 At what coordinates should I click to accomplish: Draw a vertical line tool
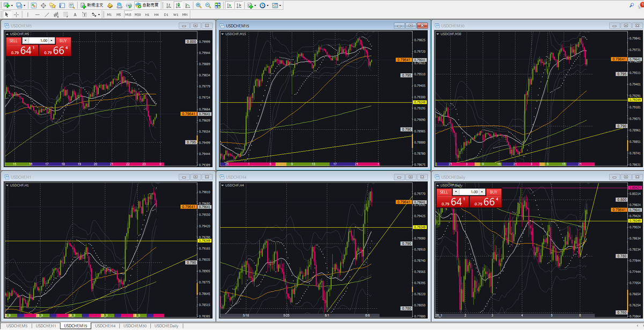pos(27,15)
